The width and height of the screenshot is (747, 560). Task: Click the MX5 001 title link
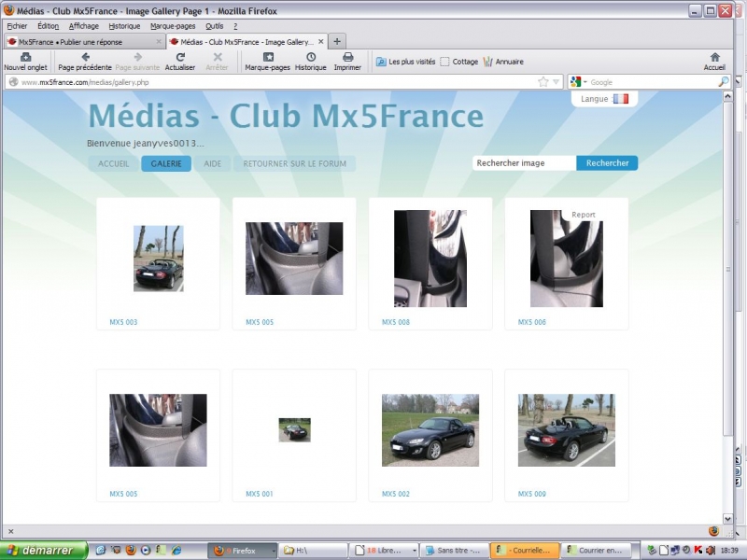click(x=260, y=494)
